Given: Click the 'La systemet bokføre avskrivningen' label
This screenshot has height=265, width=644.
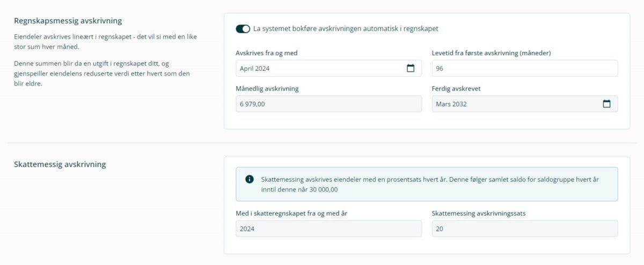Looking at the screenshot, I should pos(349,29).
